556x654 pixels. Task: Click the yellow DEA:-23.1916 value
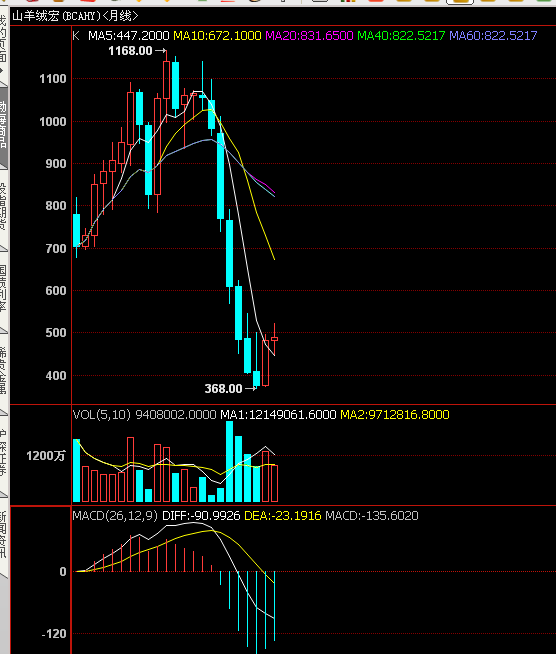(x=282, y=516)
